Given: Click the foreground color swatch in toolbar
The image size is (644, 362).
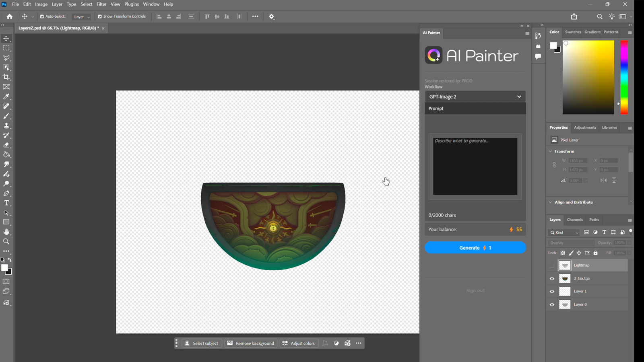Looking at the screenshot, I should click(4, 267).
